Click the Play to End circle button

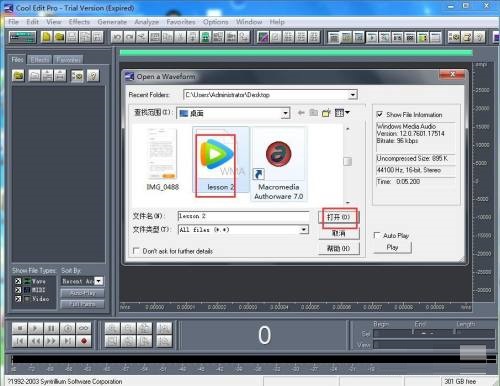pos(67,329)
